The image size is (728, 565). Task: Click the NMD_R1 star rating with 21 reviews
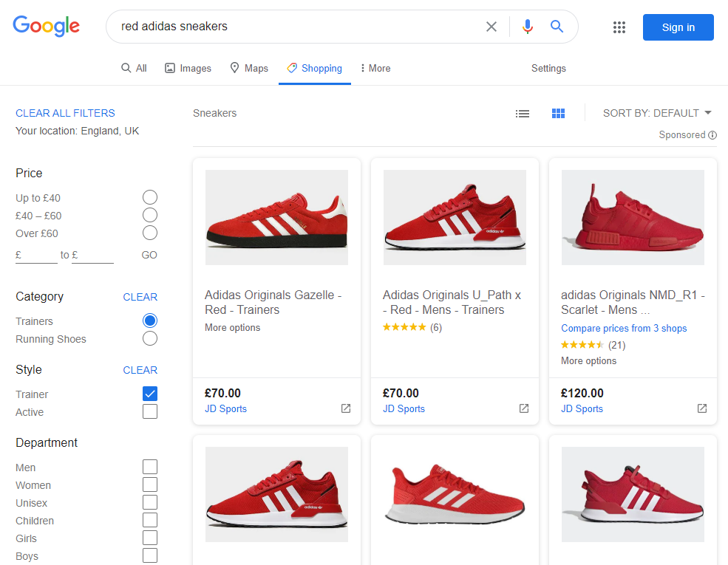(582, 345)
